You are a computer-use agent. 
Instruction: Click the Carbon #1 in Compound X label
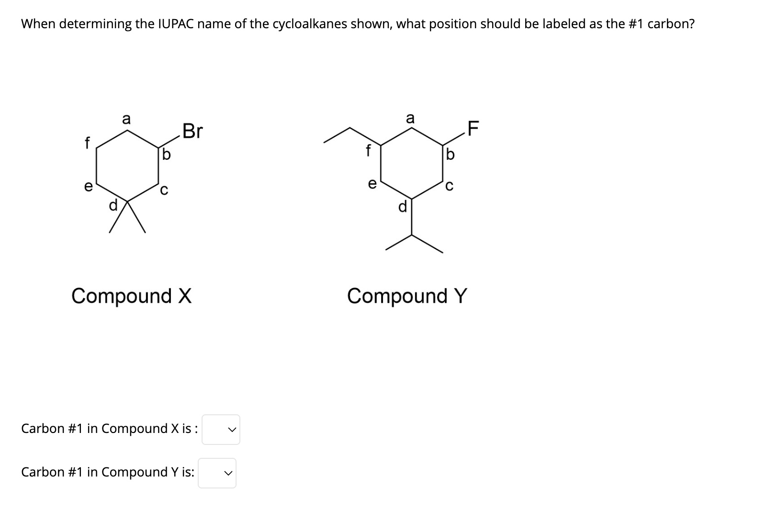point(109,429)
